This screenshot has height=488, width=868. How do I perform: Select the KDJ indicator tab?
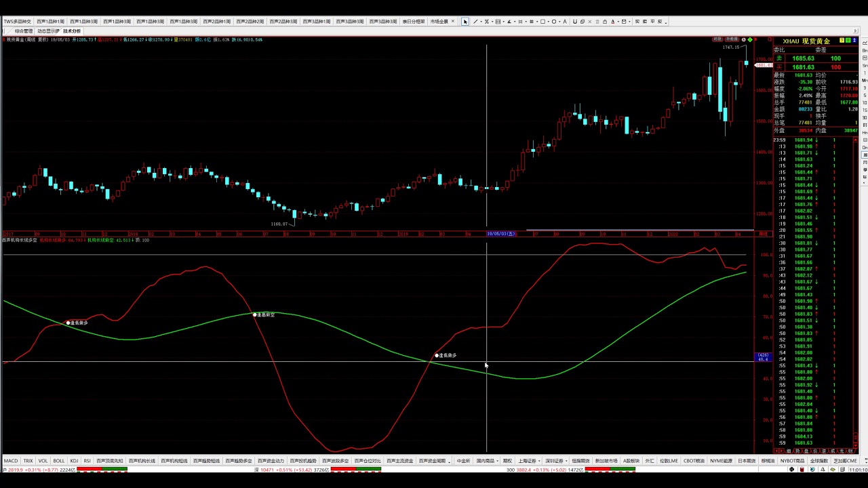(x=74, y=461)
